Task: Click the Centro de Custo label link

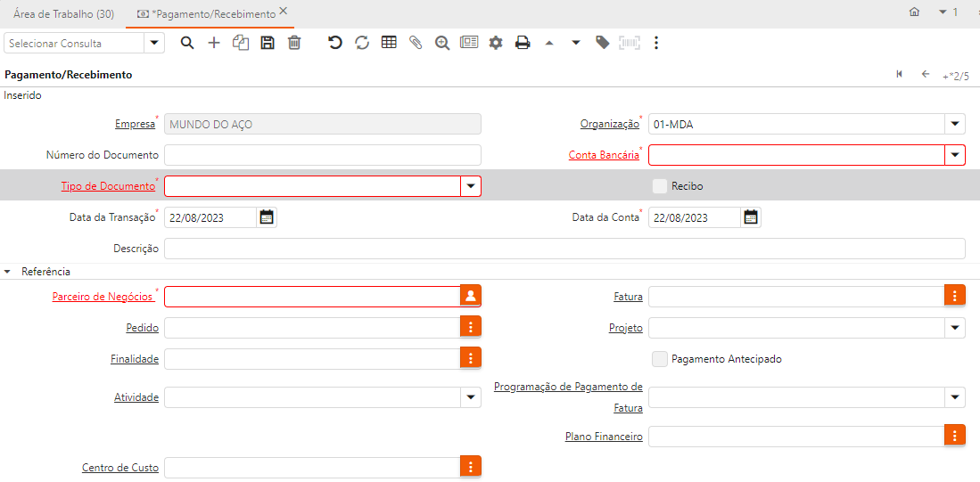Action: 119,468
